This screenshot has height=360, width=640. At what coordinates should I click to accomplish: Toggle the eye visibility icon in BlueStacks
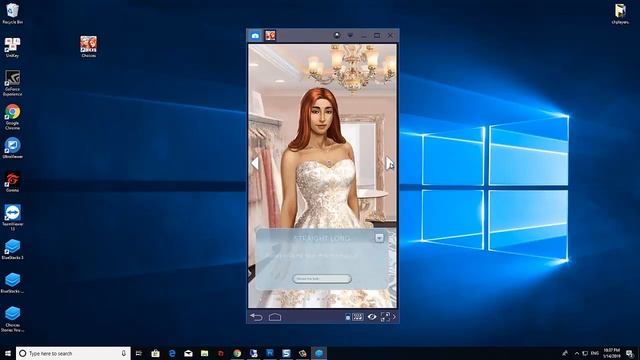[x=372, y=317]
